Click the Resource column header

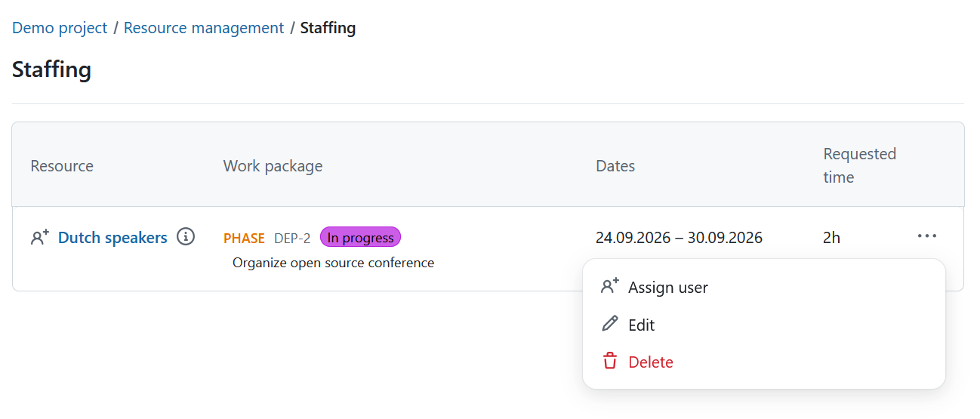(62, 165)
